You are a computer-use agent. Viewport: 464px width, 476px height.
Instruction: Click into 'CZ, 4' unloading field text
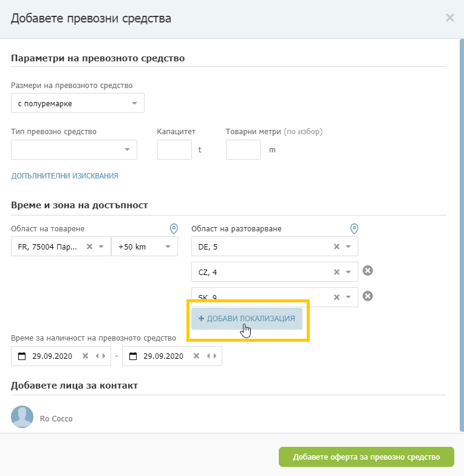[x=208, y=272]
